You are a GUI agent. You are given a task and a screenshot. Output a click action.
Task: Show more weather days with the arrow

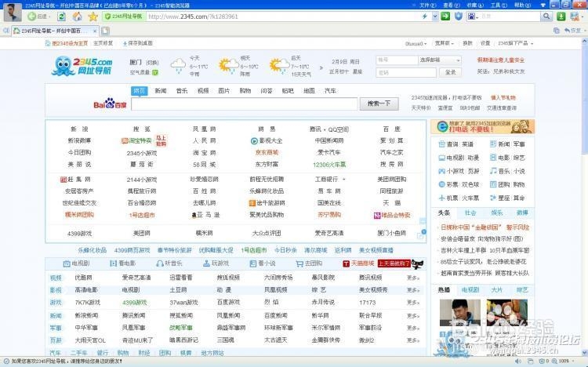pyautogui.click(x=321, y=68)
